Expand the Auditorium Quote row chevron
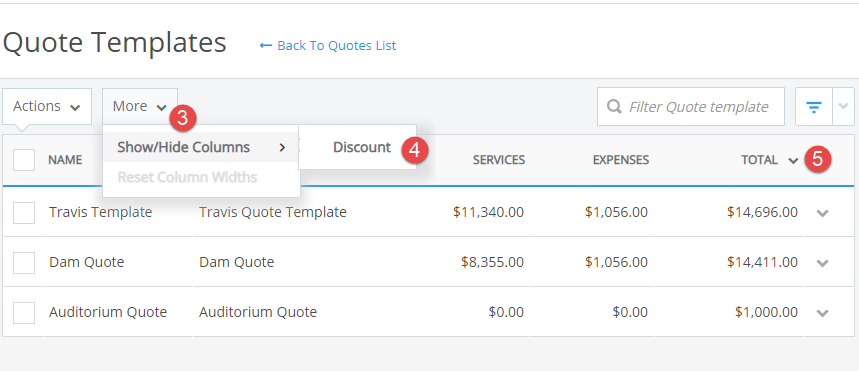Image resolution: width=859 pixels, height=371 pixels. tap(822, 313)
